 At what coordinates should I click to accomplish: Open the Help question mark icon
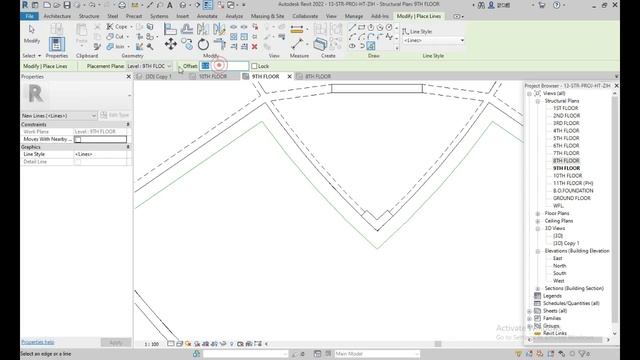click(x=556, y=5)
